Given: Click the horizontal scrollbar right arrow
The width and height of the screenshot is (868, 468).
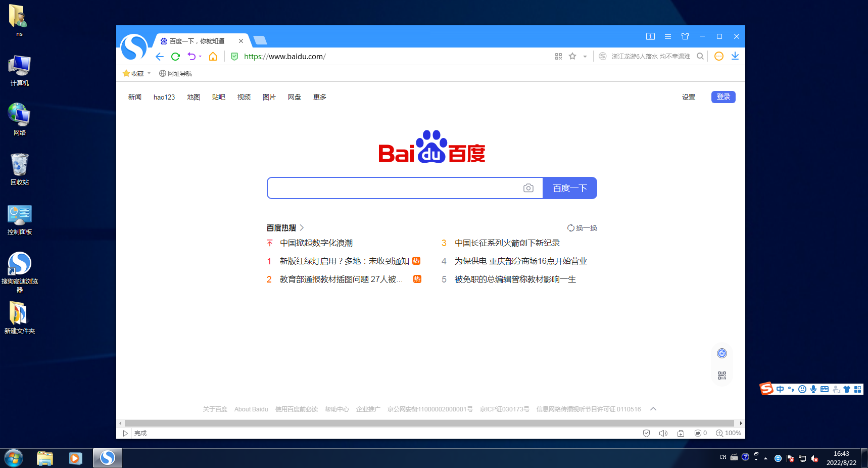Looking at the screenshot, I should [x=741, y=423].
